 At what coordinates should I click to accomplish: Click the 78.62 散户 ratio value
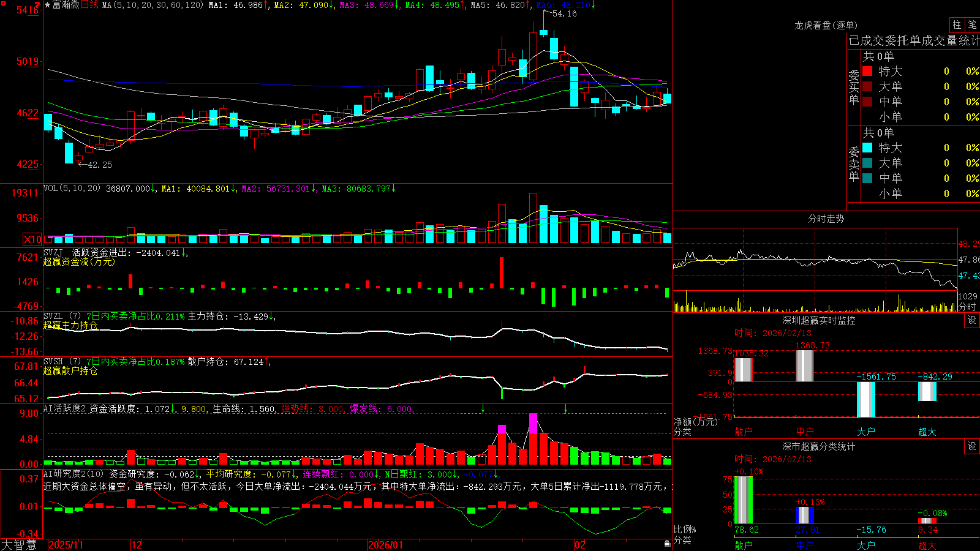pos(747,530)
